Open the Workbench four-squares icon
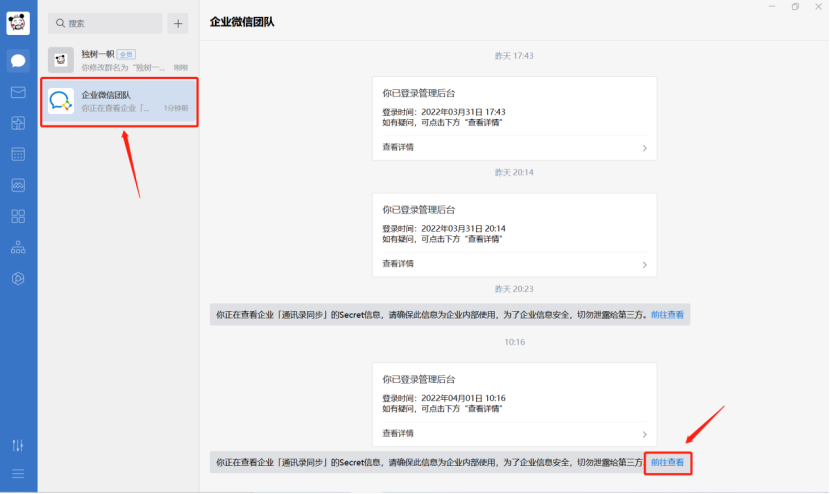The width and height of the screenshot is (830, 494). [x=18, y=216]
